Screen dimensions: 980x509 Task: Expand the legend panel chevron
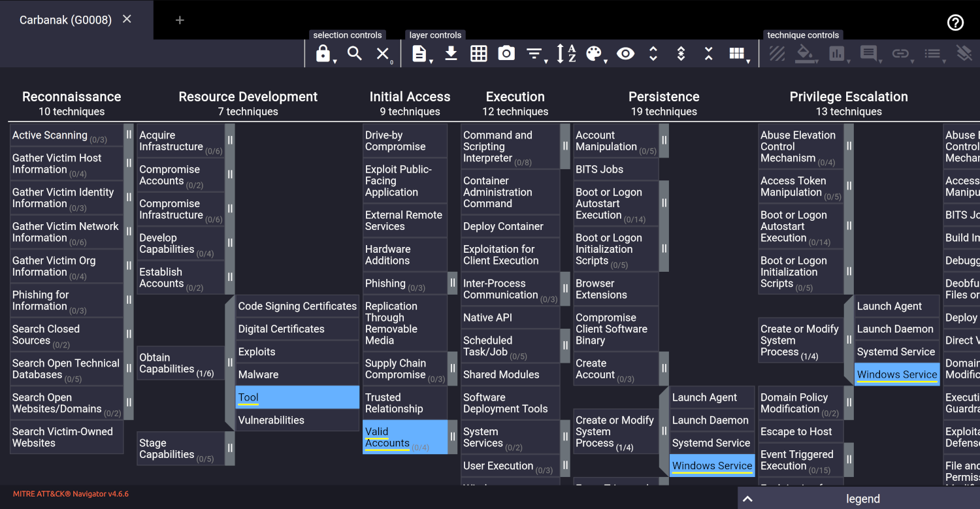coord(748,499)
